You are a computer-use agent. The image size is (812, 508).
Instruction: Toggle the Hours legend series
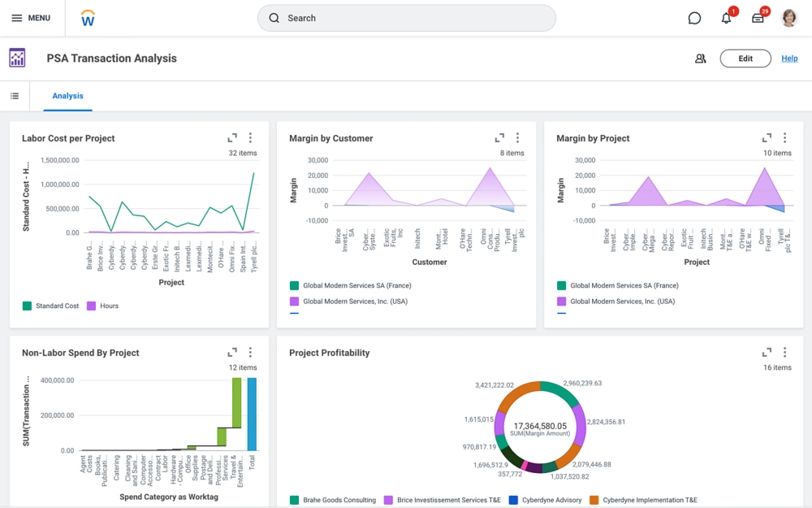click(102, 306)
